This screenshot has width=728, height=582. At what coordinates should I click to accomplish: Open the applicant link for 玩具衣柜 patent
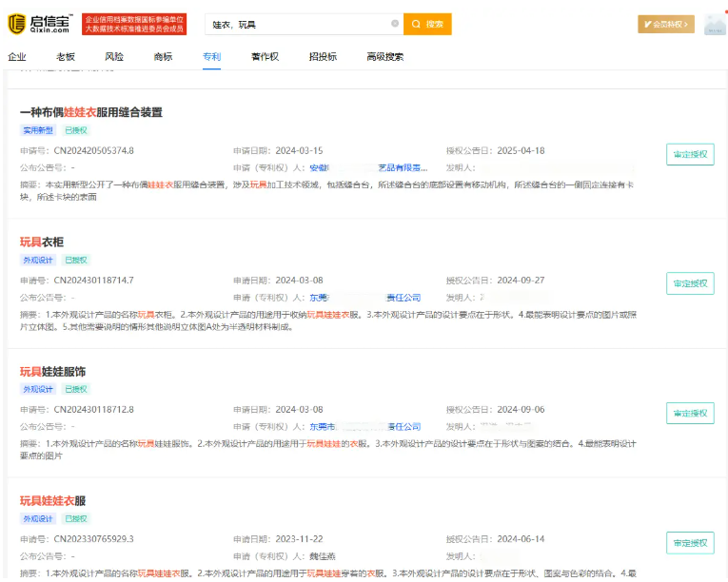364,298
